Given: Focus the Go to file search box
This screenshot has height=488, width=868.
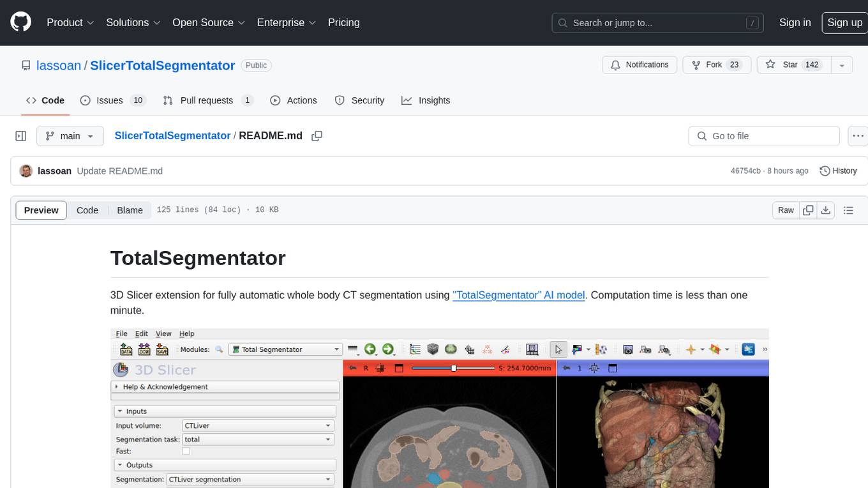Looking at the screenshot, I should pos(764,136).
